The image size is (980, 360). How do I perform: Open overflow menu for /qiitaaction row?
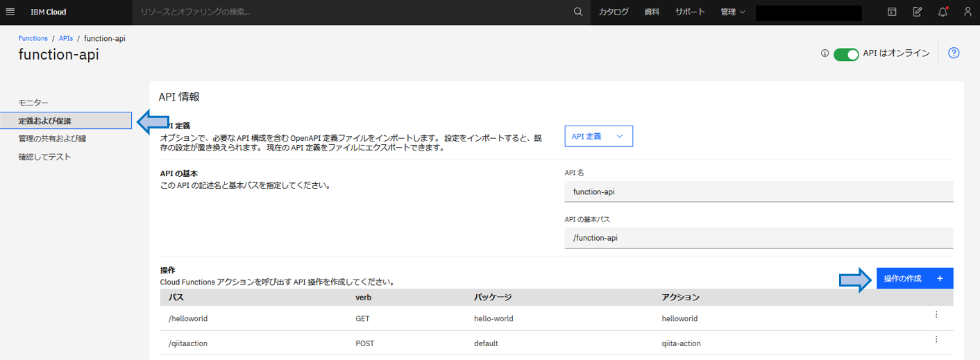pyautogui.click(x=936, y=339)
